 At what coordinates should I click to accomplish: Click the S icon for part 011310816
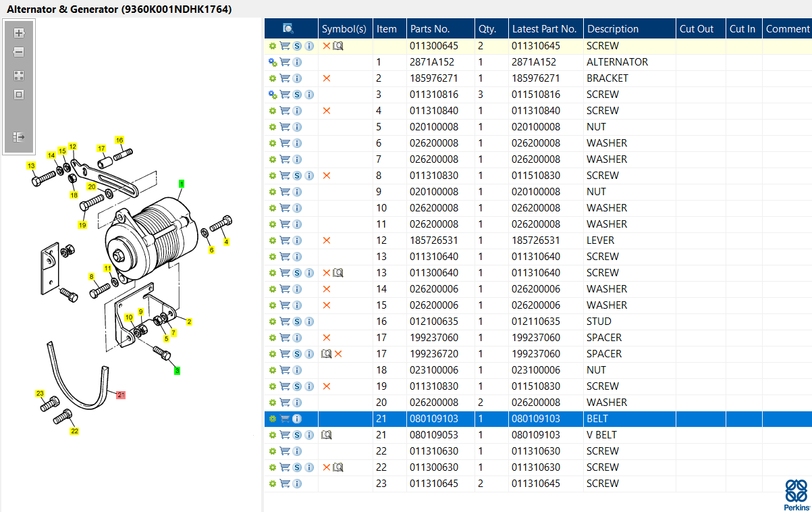pos(297,95)
